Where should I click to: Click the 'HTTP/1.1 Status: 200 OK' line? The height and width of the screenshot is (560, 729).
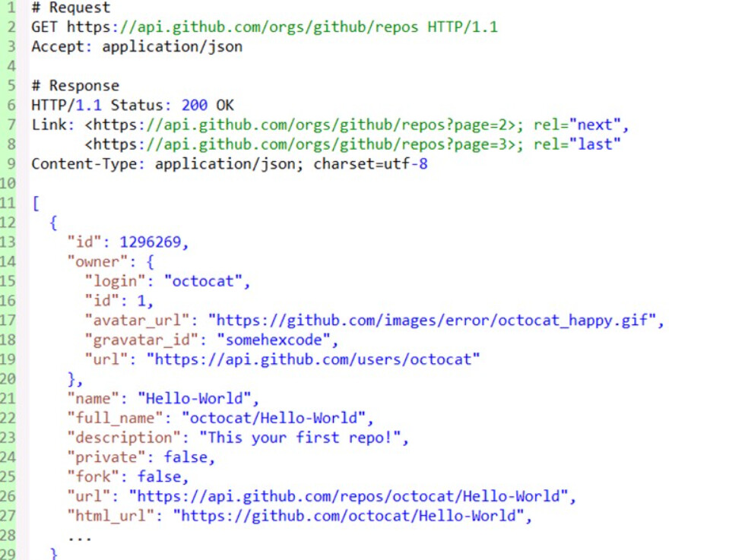(x=132, y=105)
